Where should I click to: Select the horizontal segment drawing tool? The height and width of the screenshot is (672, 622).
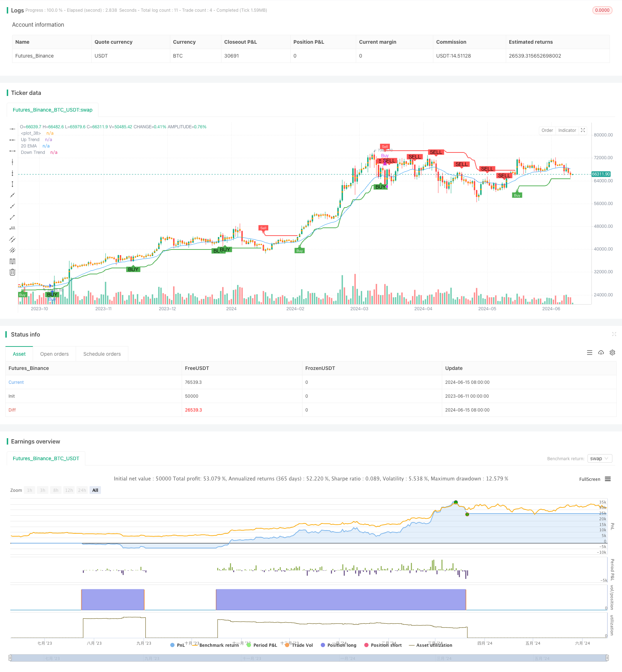click(12, 151)
